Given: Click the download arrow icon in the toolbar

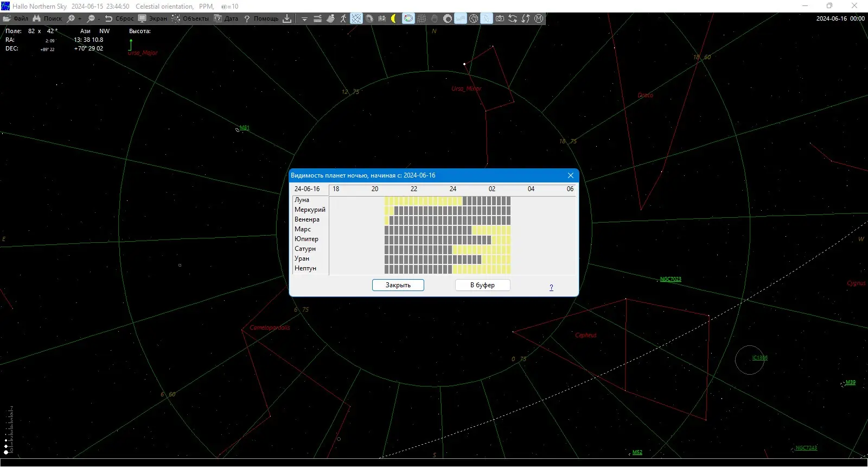Looking at the screenshot, I should click(x=287, y=18).
